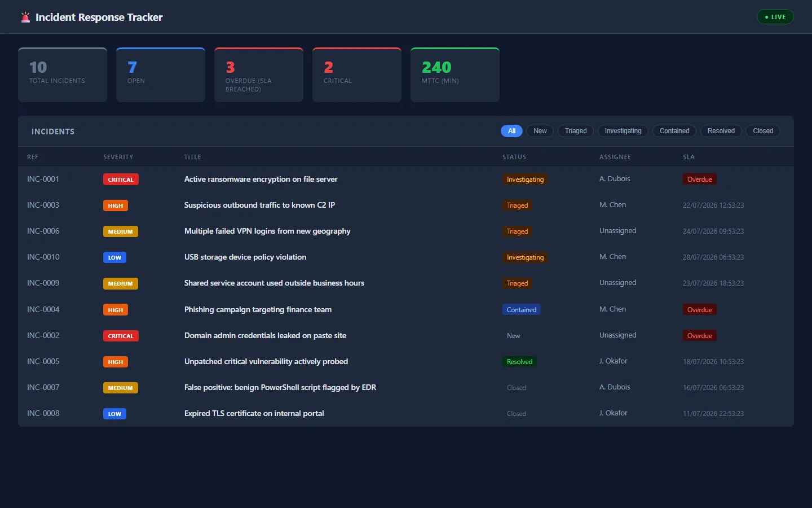Image resolution: width=812 pixels, height=508 pixels.
Task: Open incident INC-0006 reference
Action: [x=43, y=231]
